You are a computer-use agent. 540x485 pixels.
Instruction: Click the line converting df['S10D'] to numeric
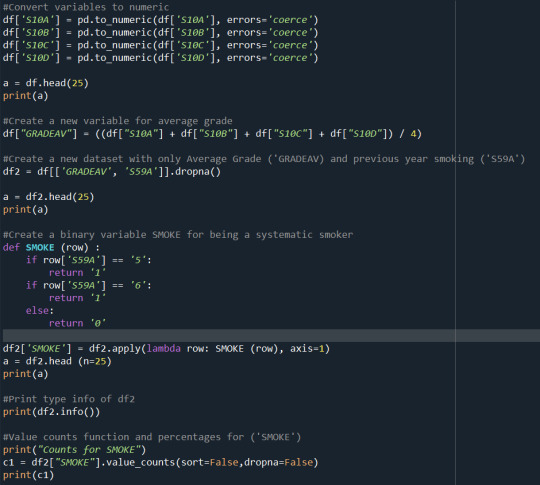click(160, 58)
